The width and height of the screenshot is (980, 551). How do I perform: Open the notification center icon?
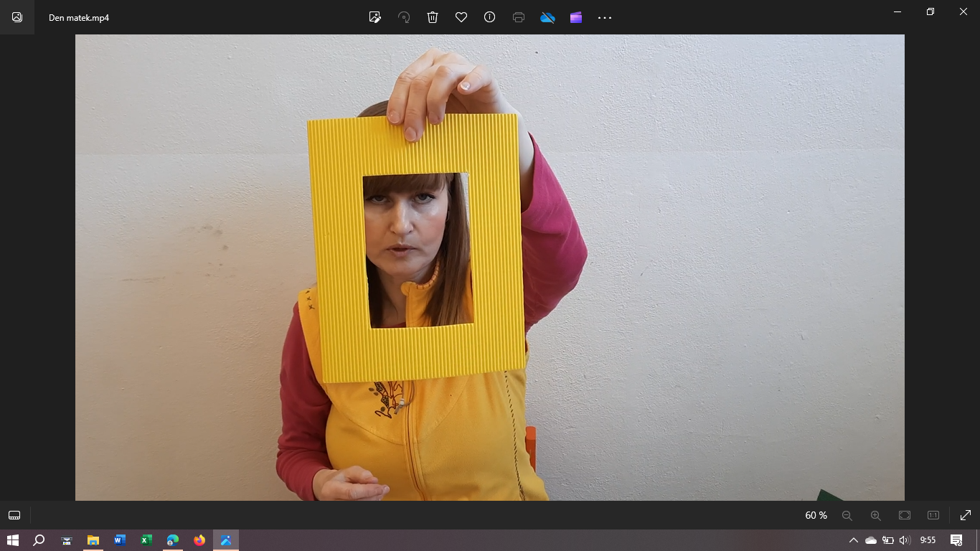click(x=956, y=540)
